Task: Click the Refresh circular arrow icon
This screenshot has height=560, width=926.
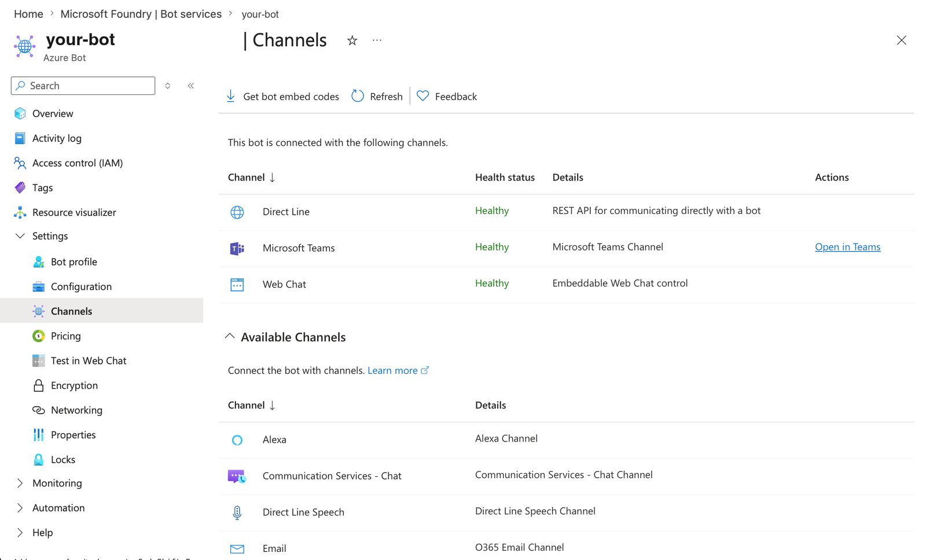Action: tap(358, 96)
